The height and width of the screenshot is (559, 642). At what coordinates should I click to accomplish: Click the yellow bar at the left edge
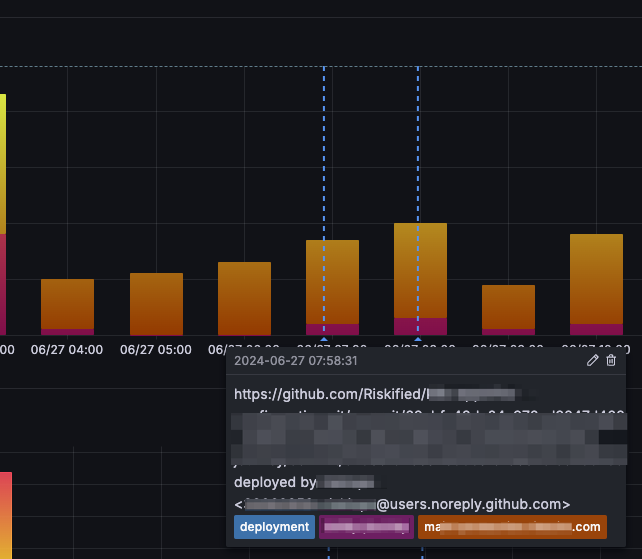pyautogui.click(x=3, y=164)
